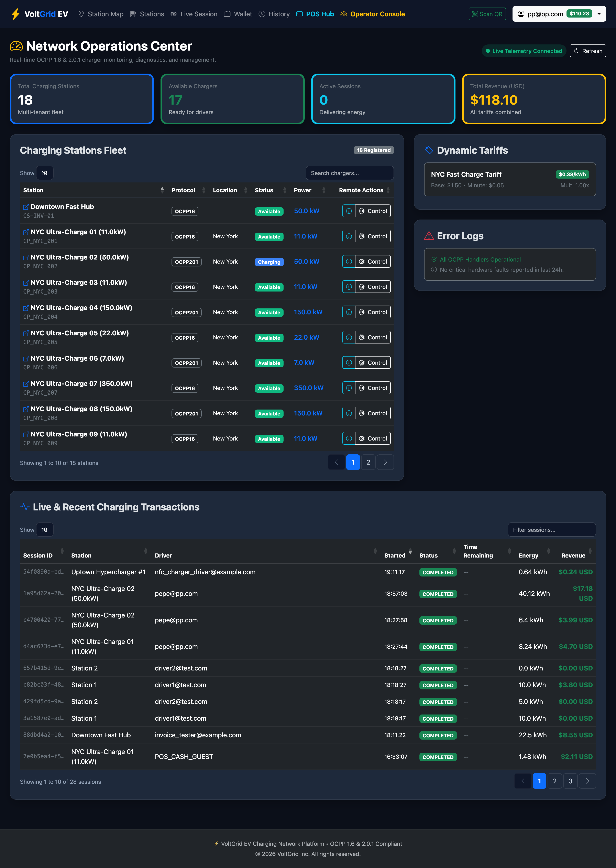Click the Total Charging Stations card
The height and width of the screenshot is (868, 616).
click(82, 99)
